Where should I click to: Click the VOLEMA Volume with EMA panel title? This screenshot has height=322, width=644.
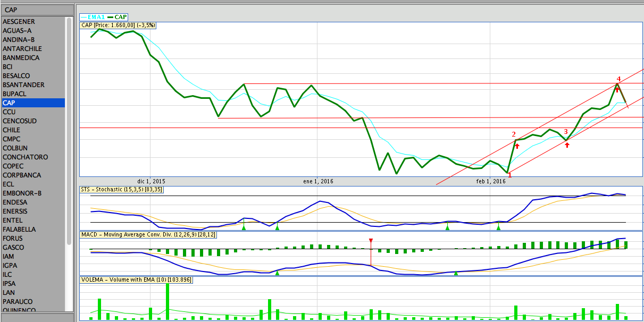(136, 279)
